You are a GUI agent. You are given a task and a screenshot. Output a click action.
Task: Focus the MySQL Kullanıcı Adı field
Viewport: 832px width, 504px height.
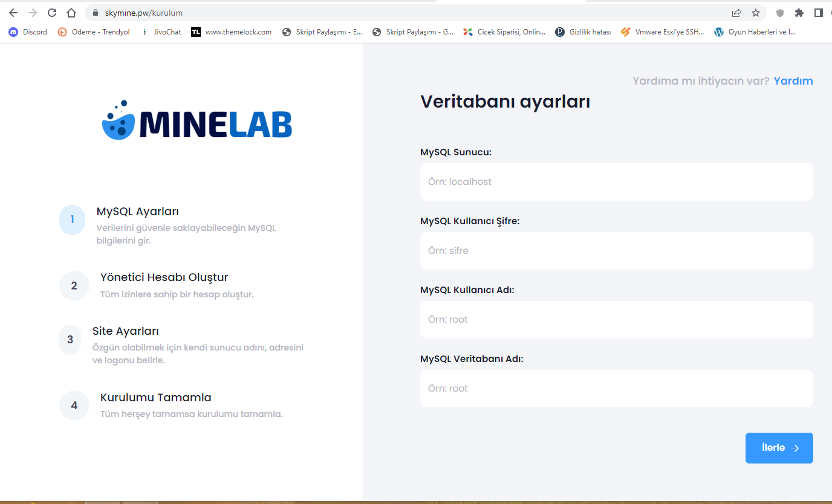tap(617, 320)
